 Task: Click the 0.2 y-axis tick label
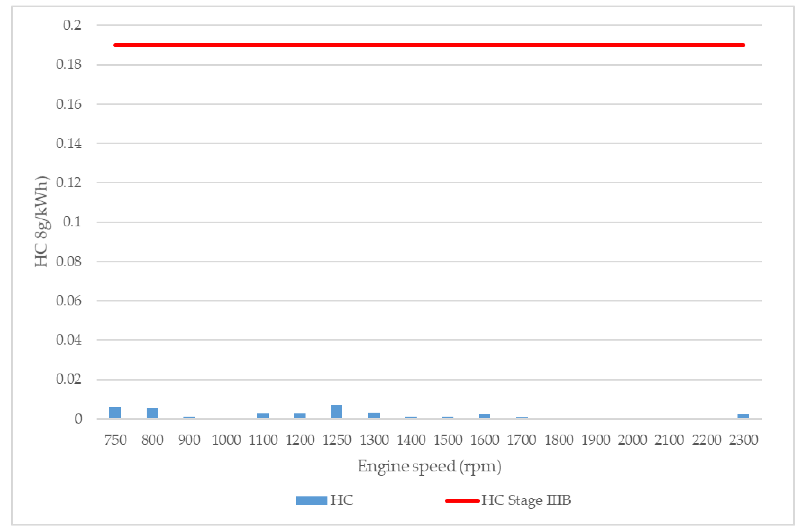[x=72, y=25]
